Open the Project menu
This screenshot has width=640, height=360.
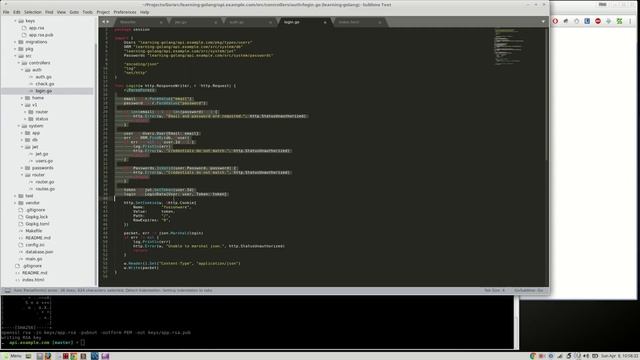103,12
